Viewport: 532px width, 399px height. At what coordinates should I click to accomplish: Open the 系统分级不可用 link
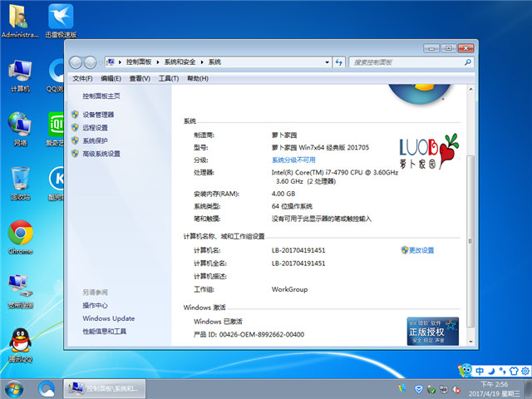[x=293, y=160]
